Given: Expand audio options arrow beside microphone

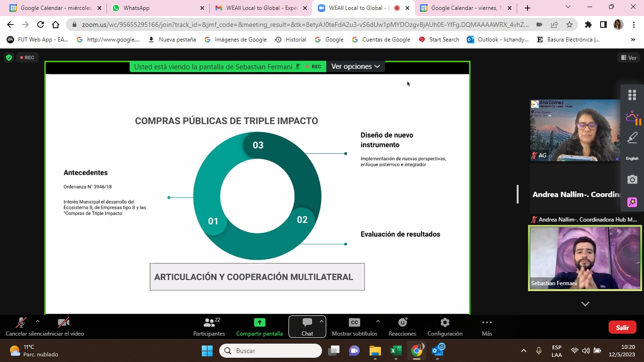Looking at the screenshot, I should tap(38, 321).
